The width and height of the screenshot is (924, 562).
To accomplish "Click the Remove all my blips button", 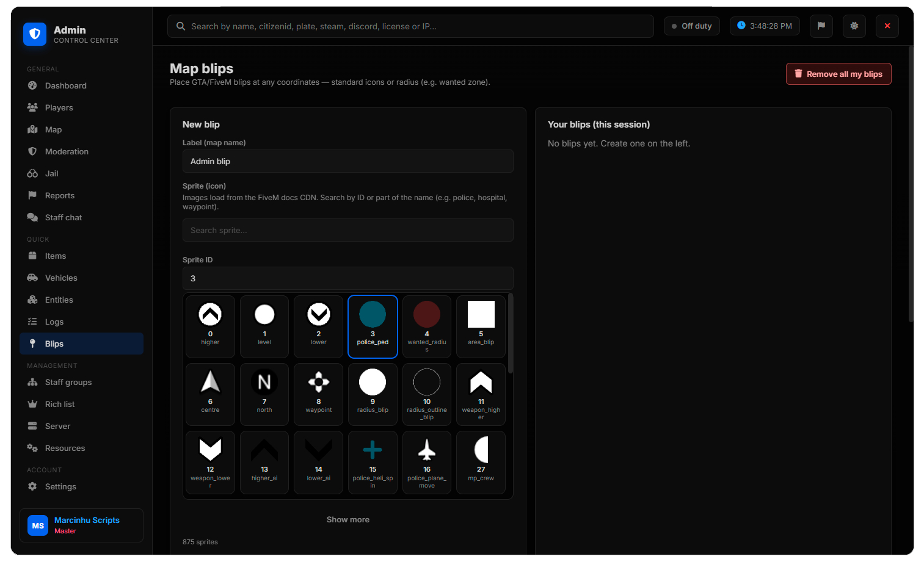I will tap(839, 74).
